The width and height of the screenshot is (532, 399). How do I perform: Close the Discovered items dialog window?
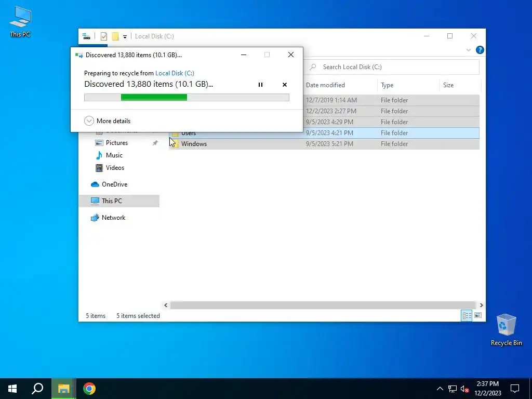pos(291,55)
